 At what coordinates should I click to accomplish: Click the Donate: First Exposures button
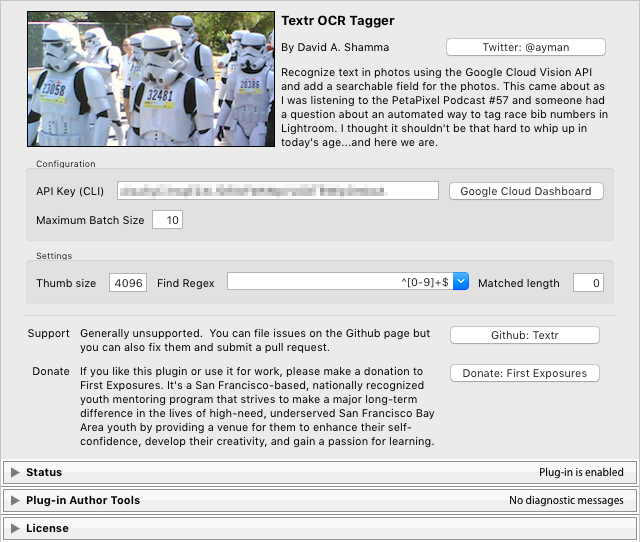point(525,373)
